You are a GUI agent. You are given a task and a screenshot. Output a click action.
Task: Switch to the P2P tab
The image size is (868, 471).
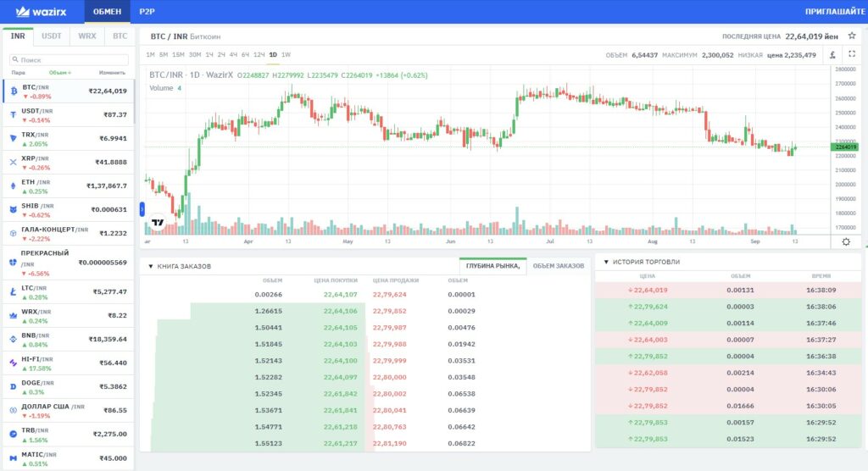[x=147, y=12]
